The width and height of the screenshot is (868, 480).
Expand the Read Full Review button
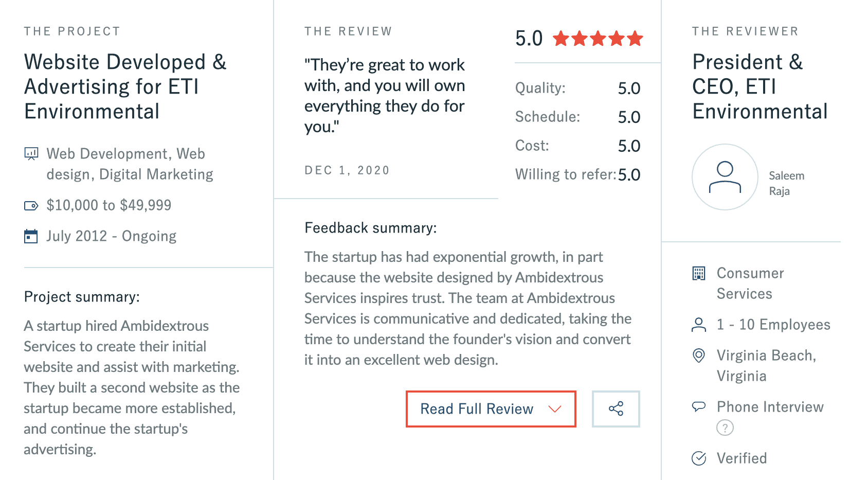[x=491, y=409]
